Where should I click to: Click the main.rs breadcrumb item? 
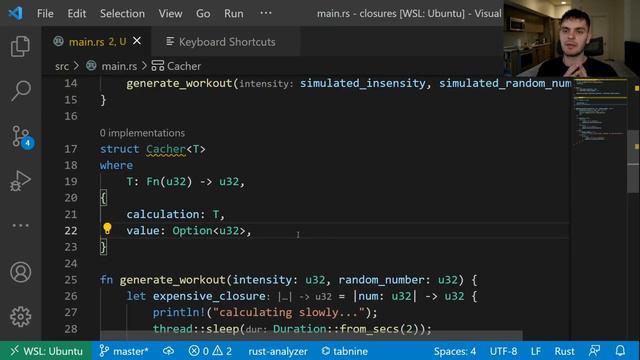click(119, 66)
